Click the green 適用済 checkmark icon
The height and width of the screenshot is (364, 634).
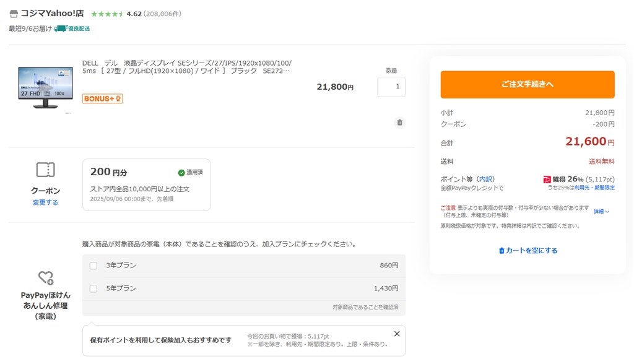(181, 173)
